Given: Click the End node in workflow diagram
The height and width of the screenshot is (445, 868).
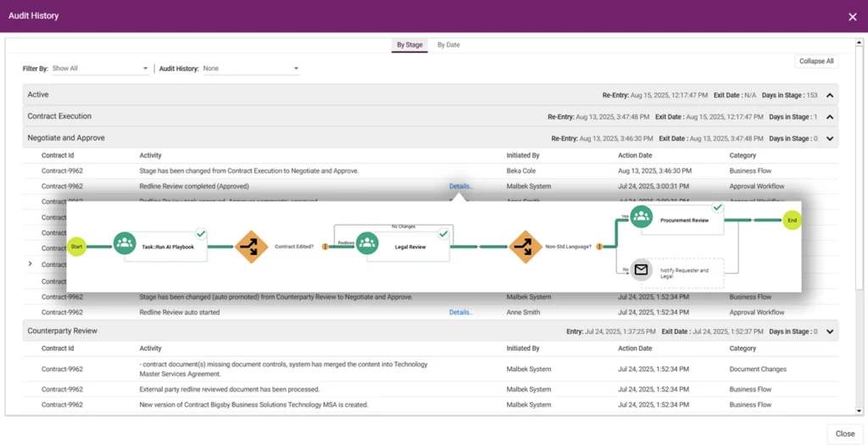Looking at the screenshot, I should pyautogui.click(x=793, y=220).
